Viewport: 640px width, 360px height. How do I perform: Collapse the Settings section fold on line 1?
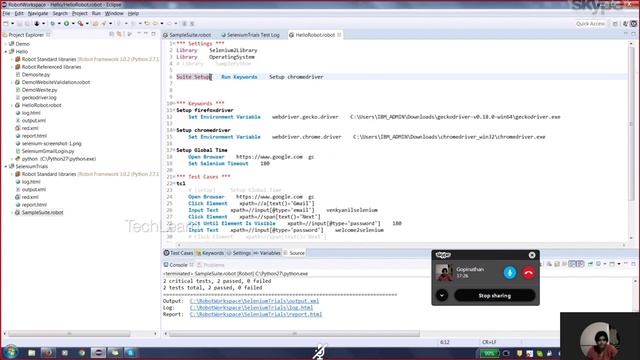pyautogui.click(x=174, y=44)
